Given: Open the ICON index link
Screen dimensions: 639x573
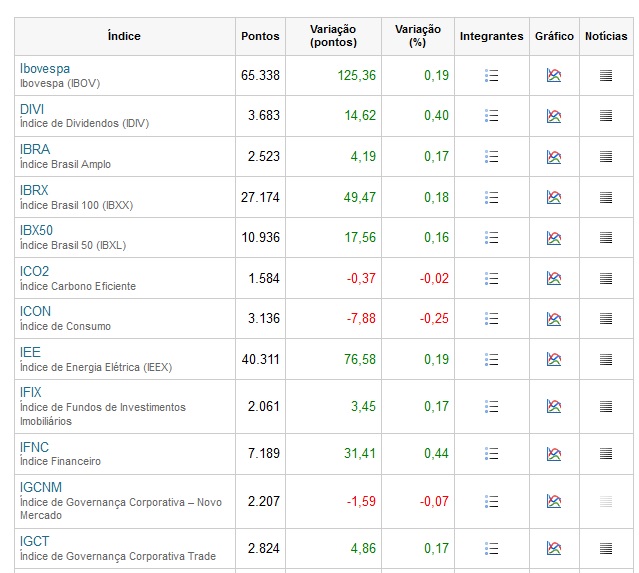Looking at the screenshot, I should 35,311.
